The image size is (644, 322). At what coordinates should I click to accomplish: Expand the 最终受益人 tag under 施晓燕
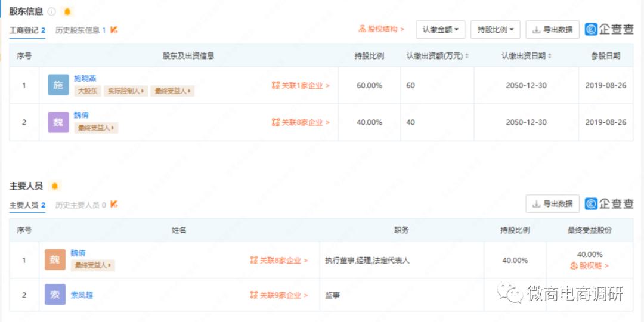point(172,91)
